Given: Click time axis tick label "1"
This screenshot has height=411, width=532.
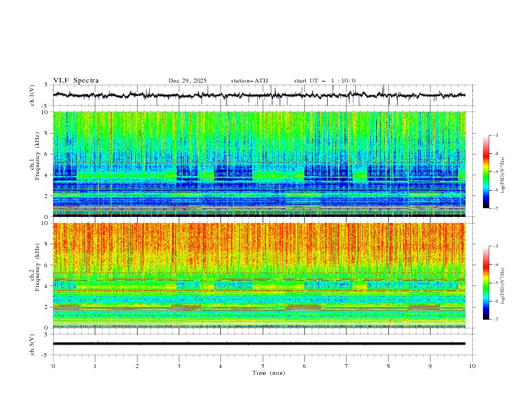Looking at the screenshot, I should [x=95, y=366].
